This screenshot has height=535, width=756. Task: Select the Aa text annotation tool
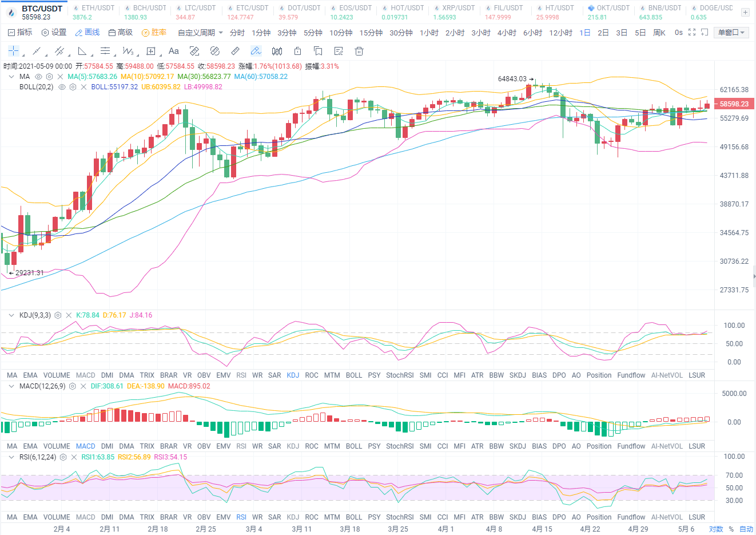click(x=174, y=51)
